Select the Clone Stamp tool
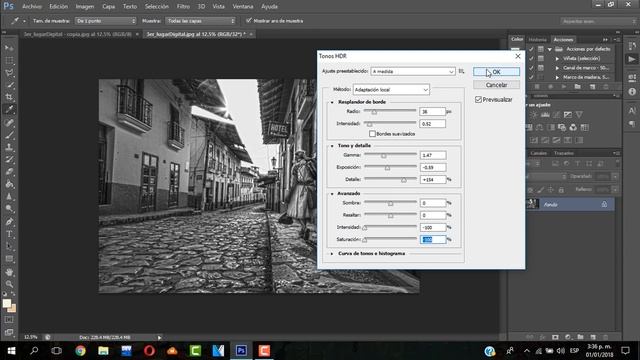This screenshot has height=360, width=640. [9, 147]
